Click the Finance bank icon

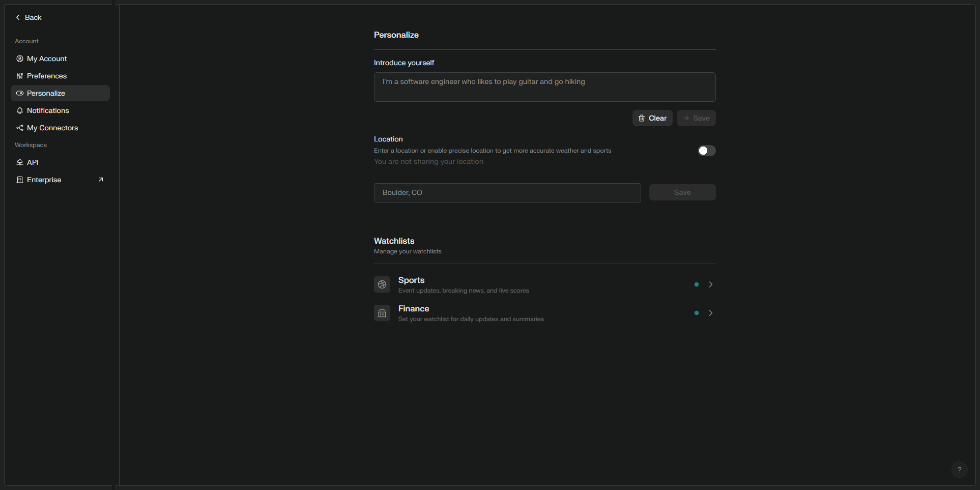click(x=382, y=313)
